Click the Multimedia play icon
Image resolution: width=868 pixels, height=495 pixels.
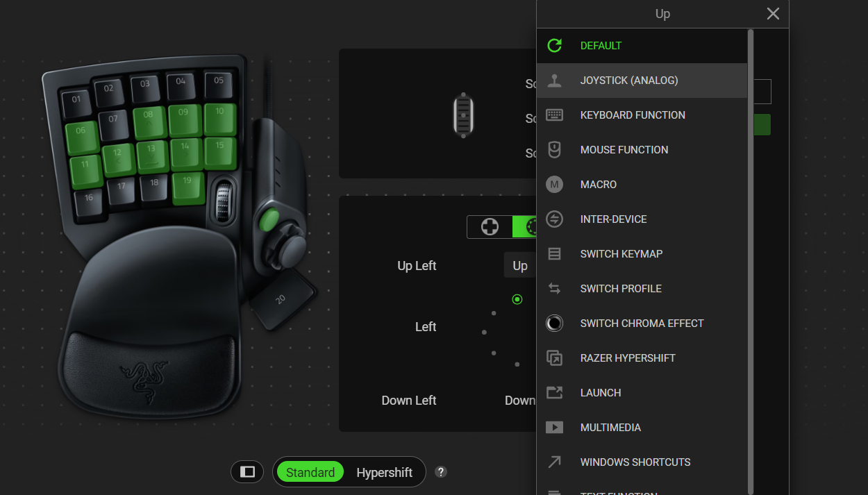coord(554,428)
